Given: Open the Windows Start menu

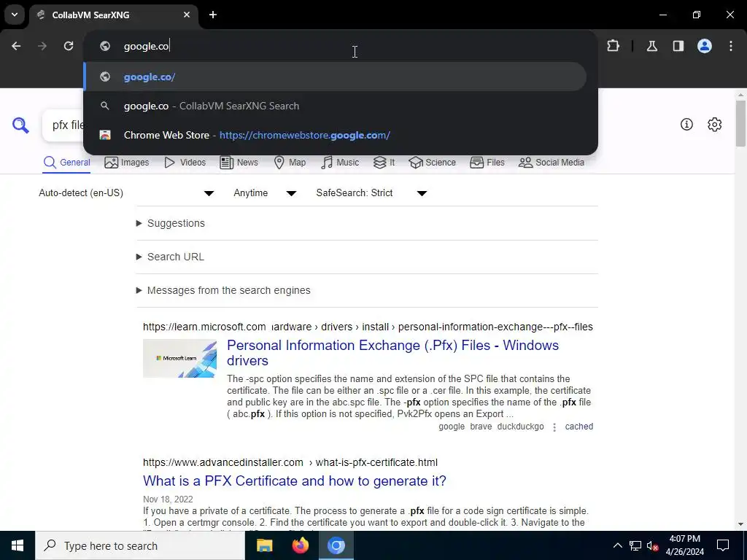Looking at the screenshot, I should (18, 545).
